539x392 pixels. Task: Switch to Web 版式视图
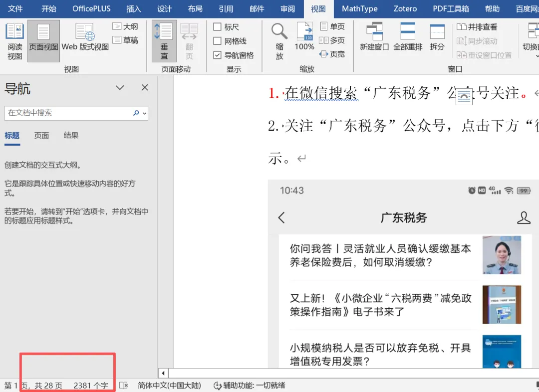coord(85,37)
